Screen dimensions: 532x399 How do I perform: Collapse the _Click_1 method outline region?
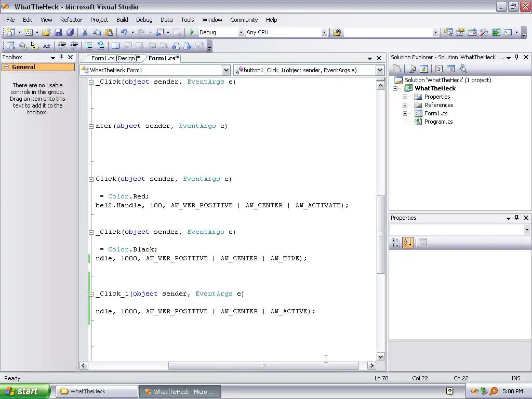(91, 294)
